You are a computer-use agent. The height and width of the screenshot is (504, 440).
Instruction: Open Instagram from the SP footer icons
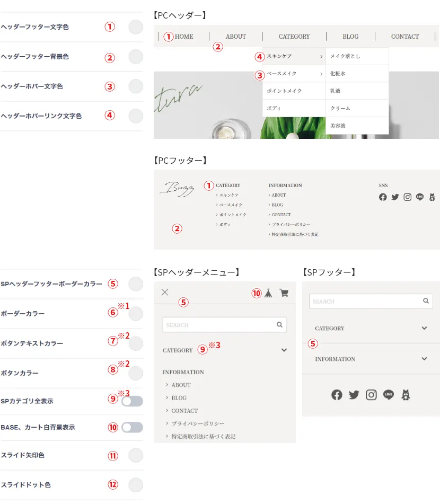point(371,395)
